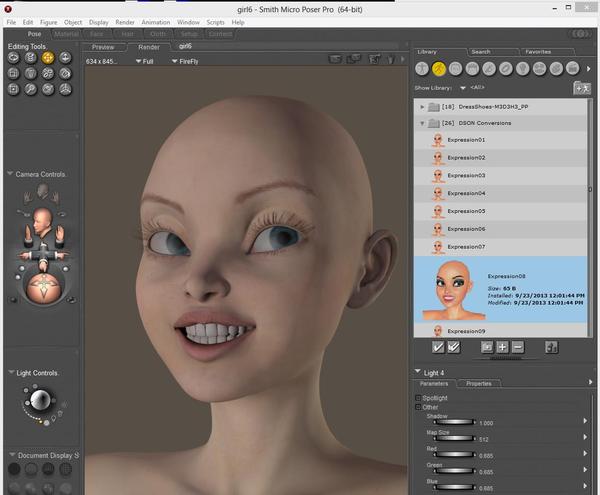
Task: Collapse the DSON Conversions folder
Action: click(423, 123)
